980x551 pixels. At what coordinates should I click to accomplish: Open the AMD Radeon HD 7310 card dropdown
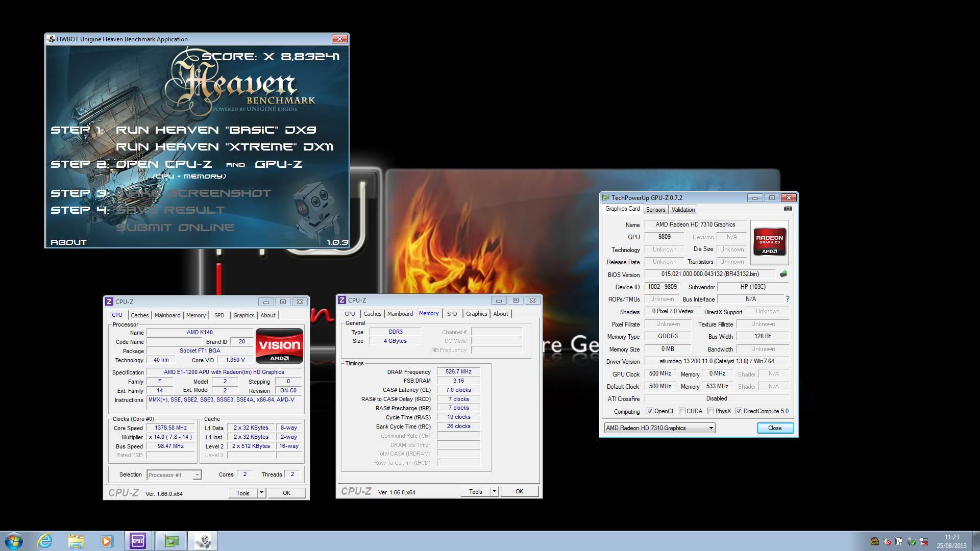659,428
